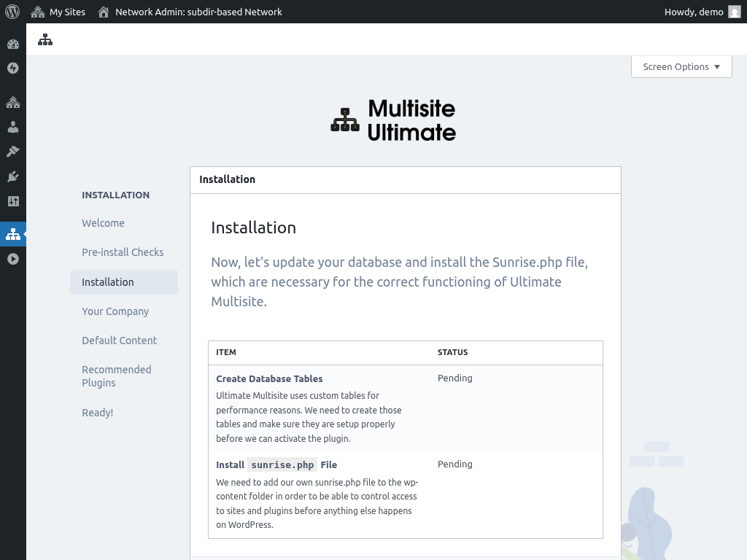Click the My Sites houses icon
747x560 pixels.
click(38, 12)
